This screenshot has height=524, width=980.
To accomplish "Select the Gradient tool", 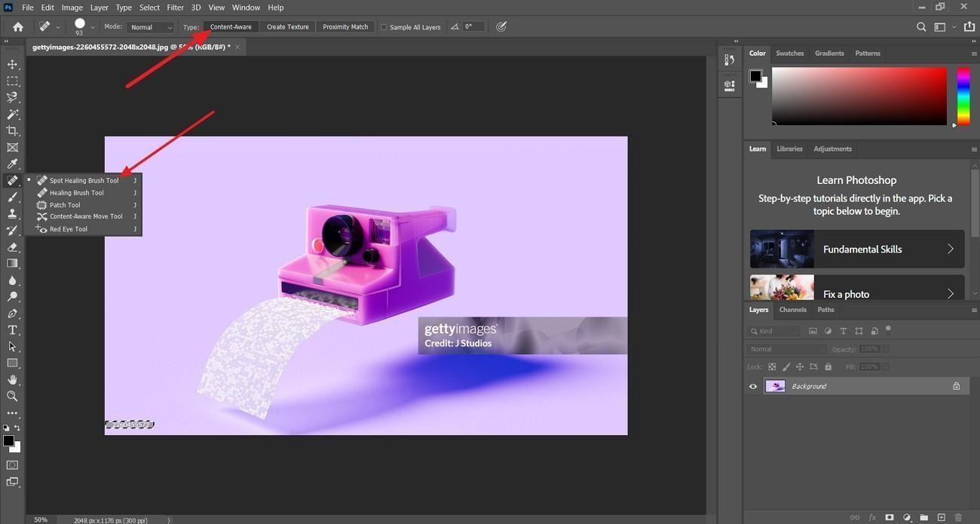I will coord(12,264).
